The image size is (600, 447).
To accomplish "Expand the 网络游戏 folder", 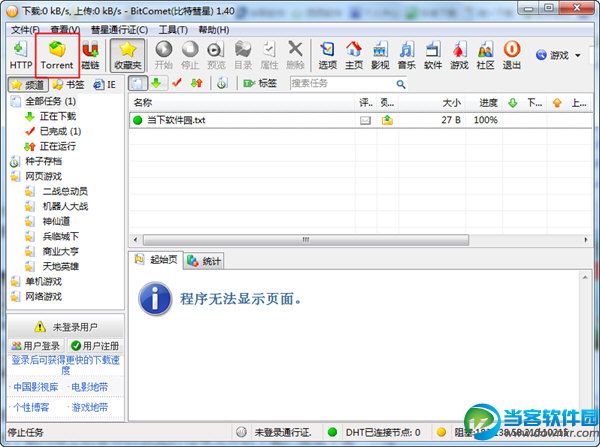I will pos(43,297).
